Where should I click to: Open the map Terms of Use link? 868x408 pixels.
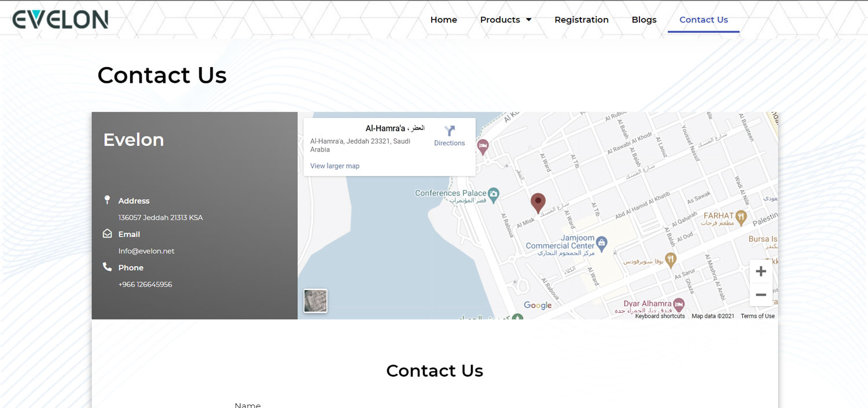757,316
